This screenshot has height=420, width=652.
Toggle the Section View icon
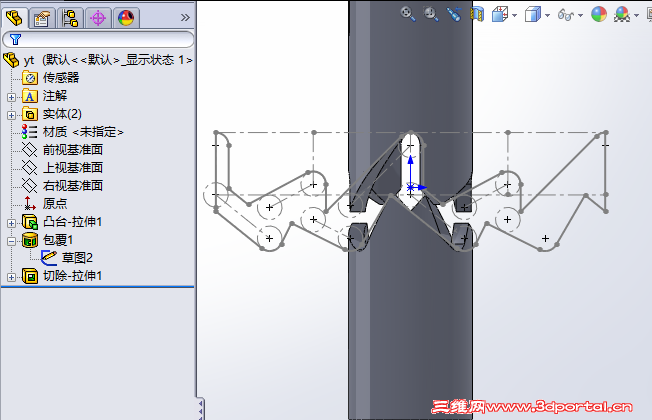coord(477,14)
